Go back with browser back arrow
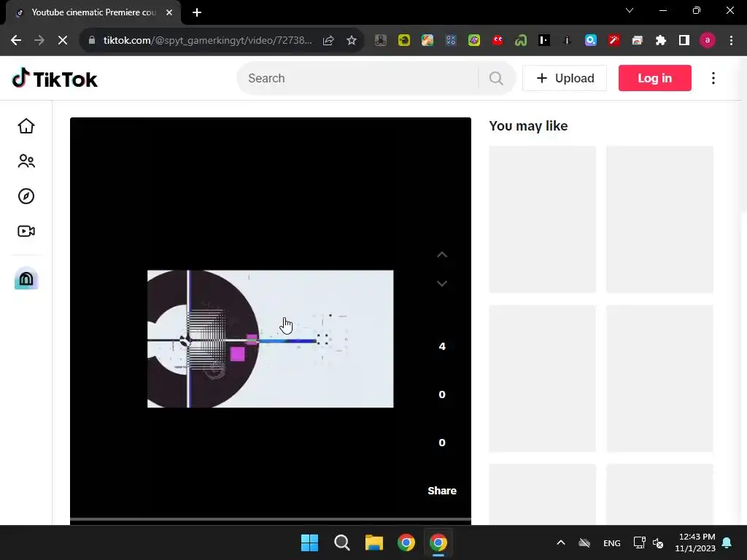Image resolution: width=747 pixels, height=560 pixels. [16, 41]
